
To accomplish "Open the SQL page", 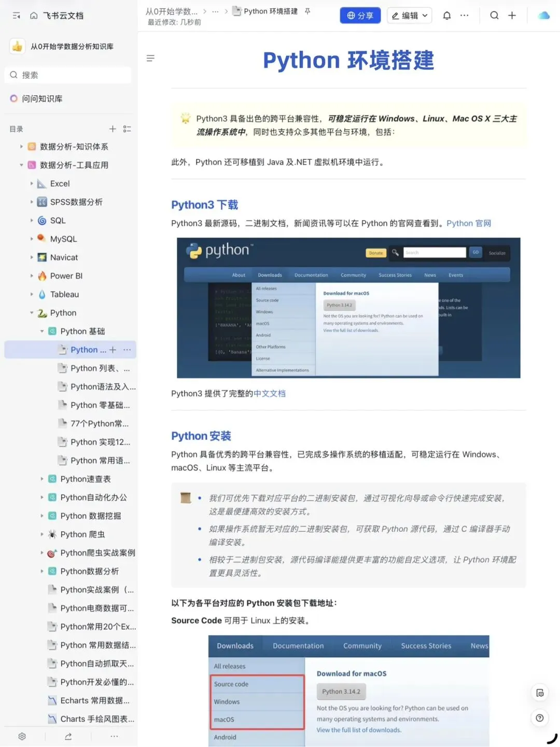I will pos(58,220).
